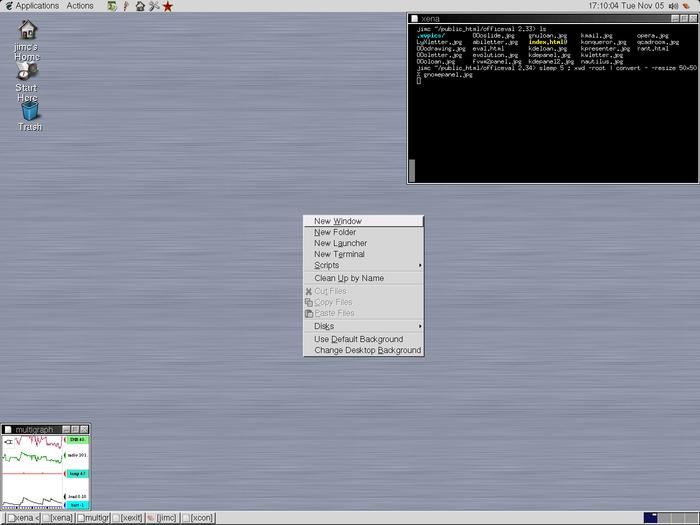Click the GNOME foot icon beside Applications
The height and width of the screenshot is (525, 700).
(x=7, y=6)
